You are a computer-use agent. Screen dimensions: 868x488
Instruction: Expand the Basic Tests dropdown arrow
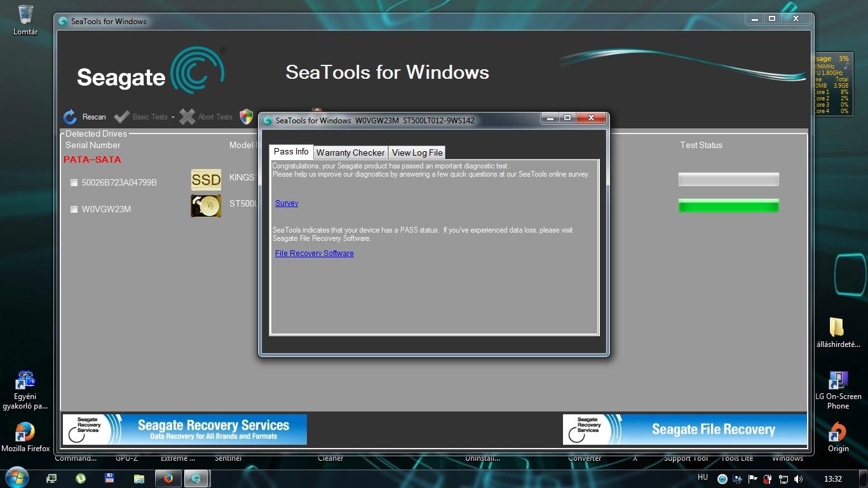[173, 118]
